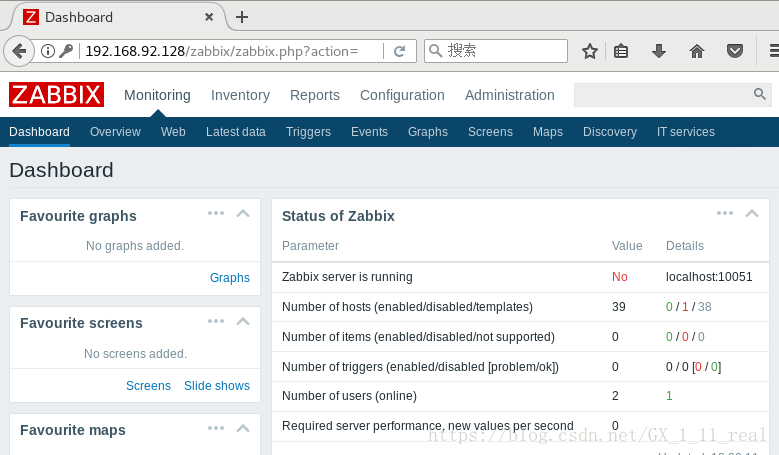Reload the page with refresh icon
The height and width of the screenshot is (455, 779).
point(399,51)
